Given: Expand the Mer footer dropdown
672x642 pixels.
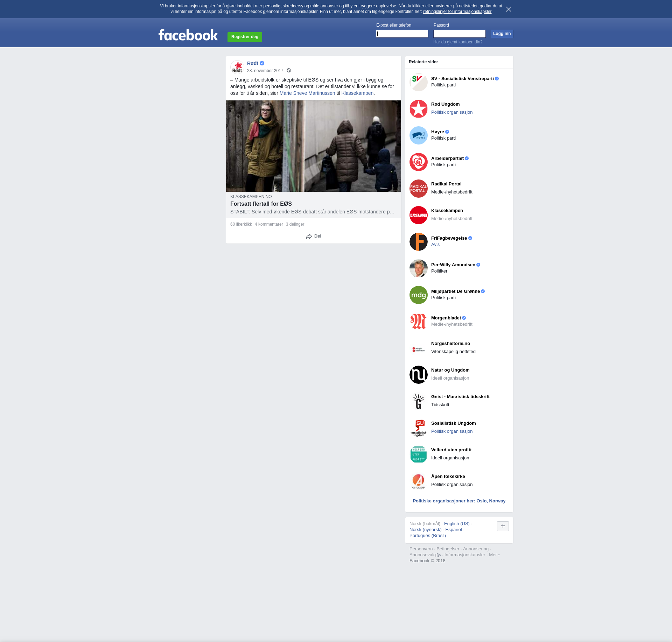Looking at the screenshot, I should 494,555.
